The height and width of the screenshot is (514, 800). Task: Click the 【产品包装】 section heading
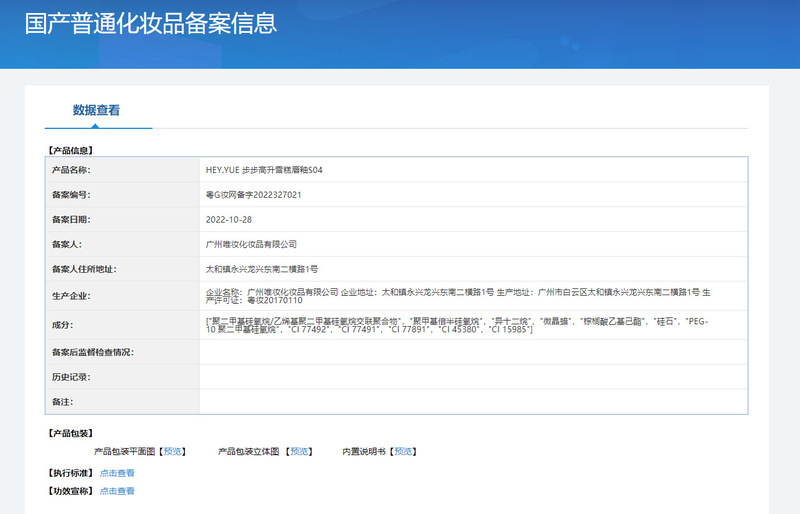(70, 434)
